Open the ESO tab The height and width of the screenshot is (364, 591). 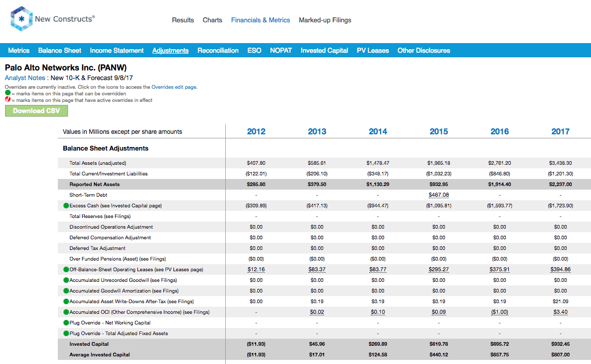(255, 51)
